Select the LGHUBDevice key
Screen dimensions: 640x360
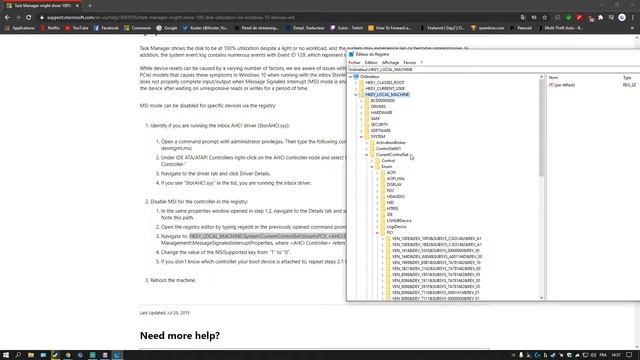(399, 221)
